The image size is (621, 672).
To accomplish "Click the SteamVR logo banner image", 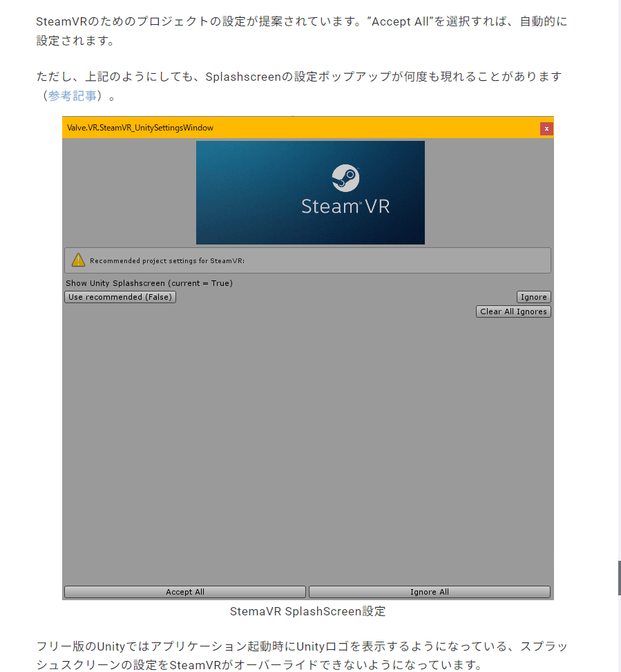I will (x=310, y=193).
